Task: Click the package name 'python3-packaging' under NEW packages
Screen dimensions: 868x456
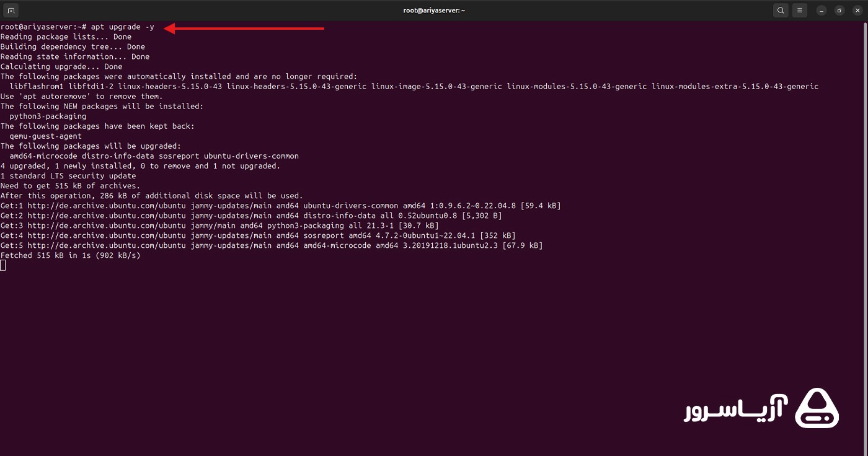Action: tap(48, 116)
